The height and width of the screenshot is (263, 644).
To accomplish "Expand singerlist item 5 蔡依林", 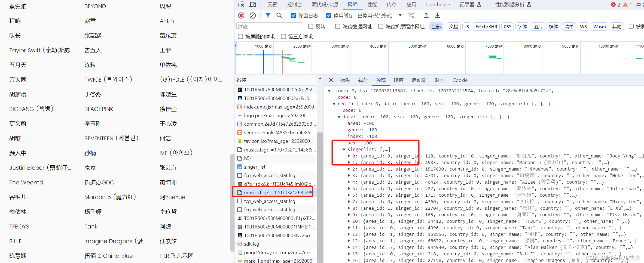I will tap(349, 188).
